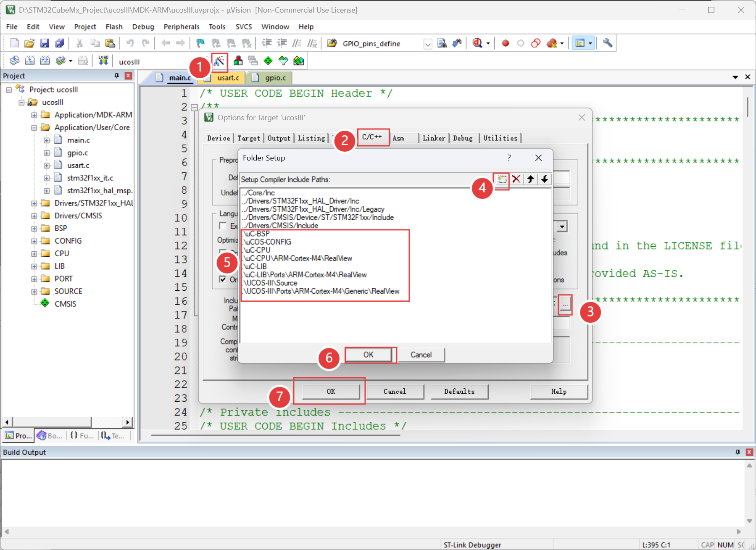
Task: Close the Build Output panel
Action: (749, 452)
